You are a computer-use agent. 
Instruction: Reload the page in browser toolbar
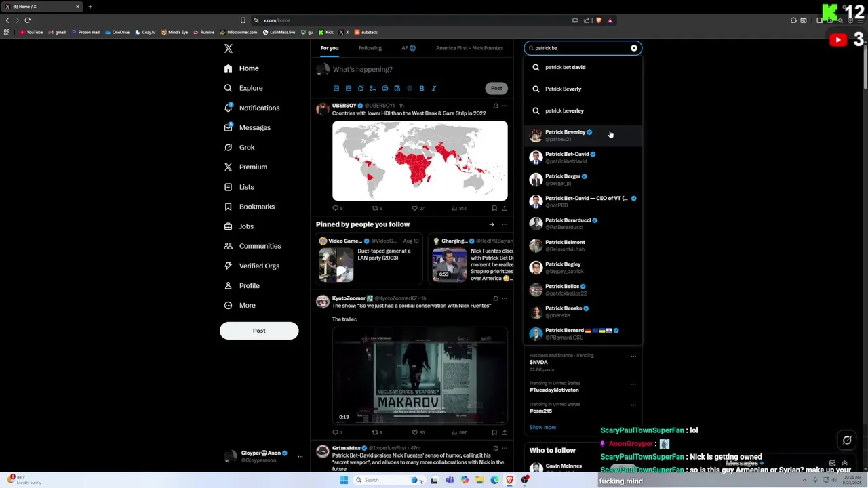[x=28, y=20]
